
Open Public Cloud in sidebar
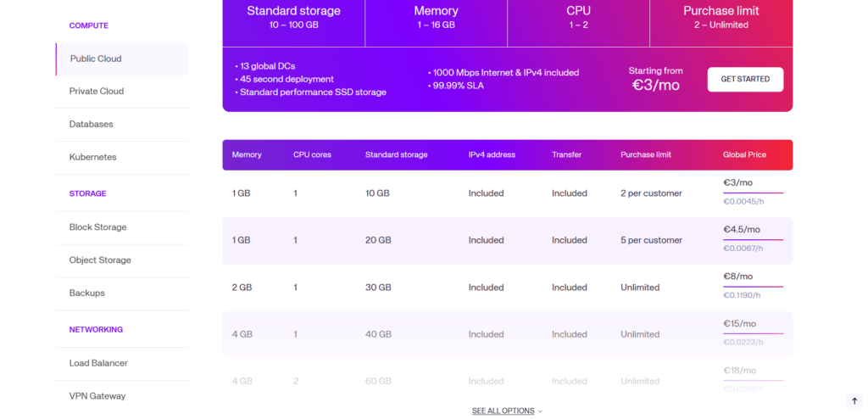[96, 59]
